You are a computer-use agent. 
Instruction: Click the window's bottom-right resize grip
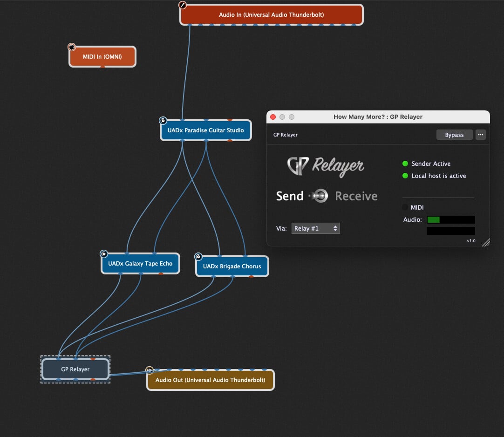[485, 242]
